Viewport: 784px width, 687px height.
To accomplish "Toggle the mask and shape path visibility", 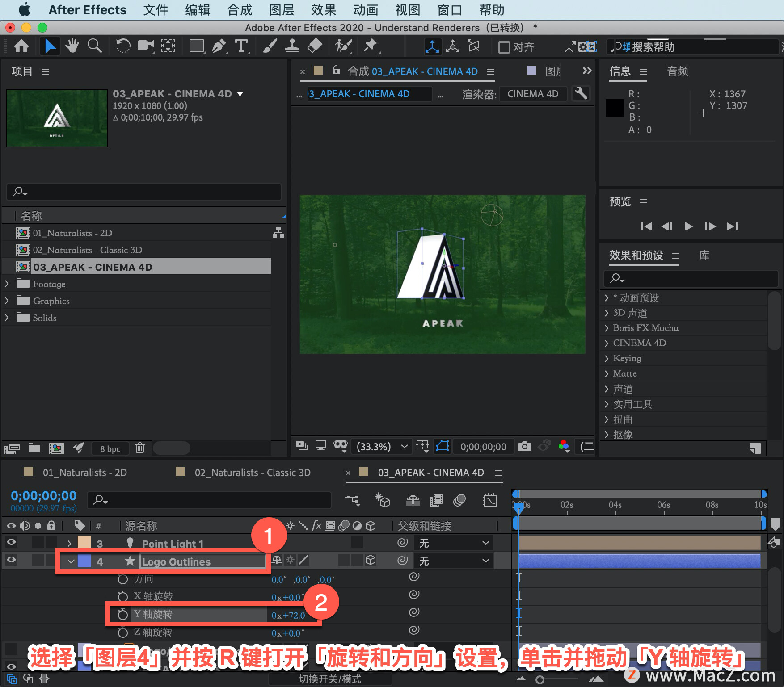I will click(x=443, y=446).
